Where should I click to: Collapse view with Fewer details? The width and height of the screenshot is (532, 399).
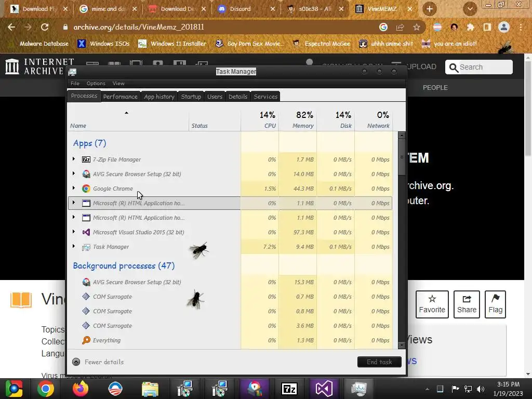(x=98, y=362)
